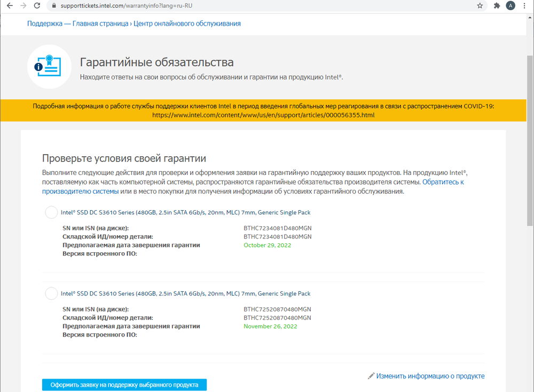
Task: Click 'Изменить информацию о продукте' link
Action: pos(430,376)
